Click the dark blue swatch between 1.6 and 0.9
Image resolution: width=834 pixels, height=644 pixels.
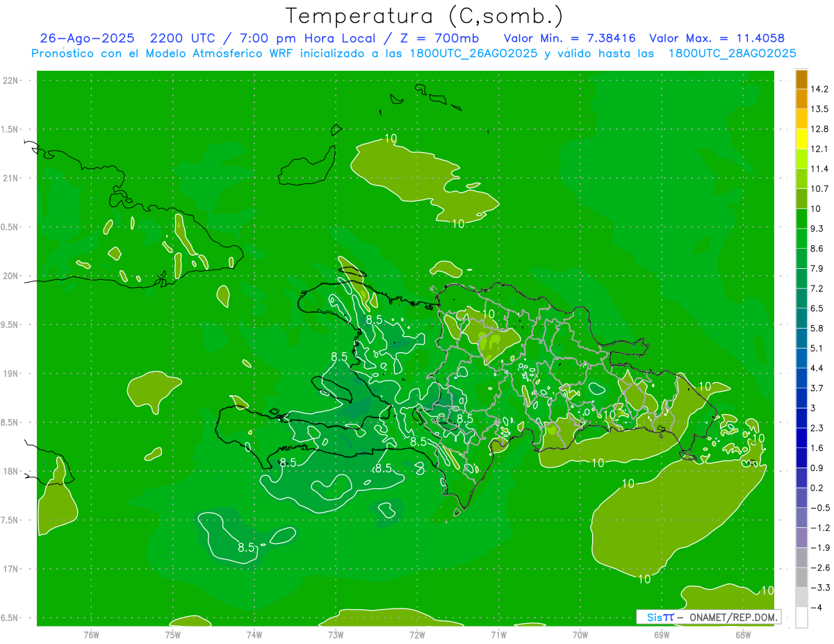click(x=801, y=458)
